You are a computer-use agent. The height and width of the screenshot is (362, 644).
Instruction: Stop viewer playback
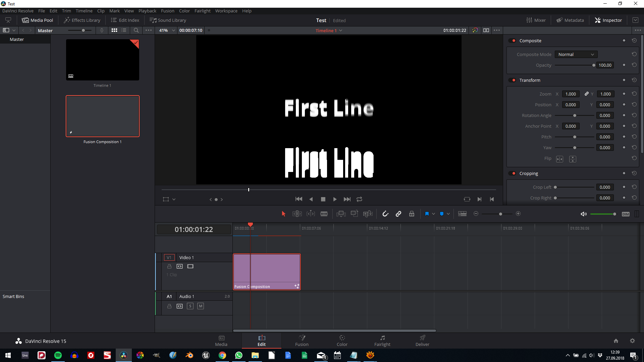coord(323,199)
